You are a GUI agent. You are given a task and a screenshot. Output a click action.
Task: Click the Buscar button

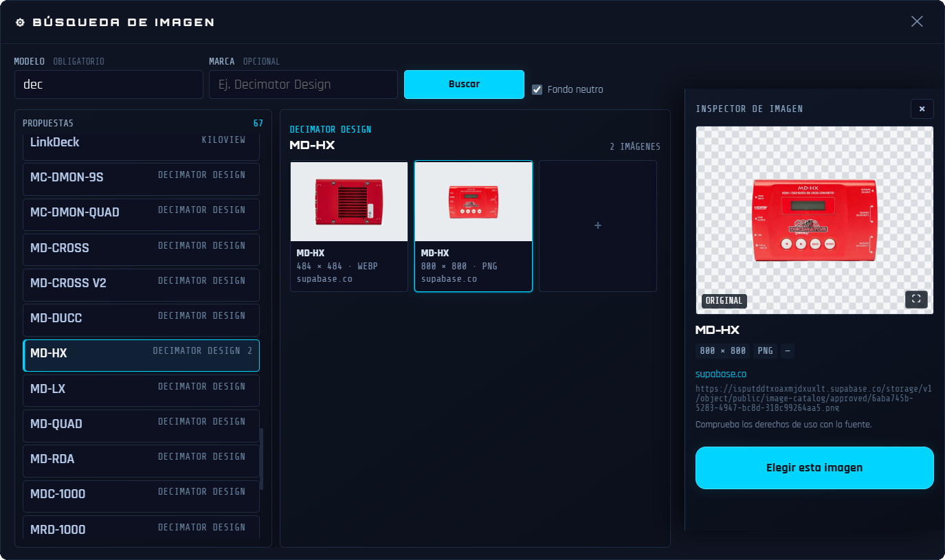tap(464, 85)
